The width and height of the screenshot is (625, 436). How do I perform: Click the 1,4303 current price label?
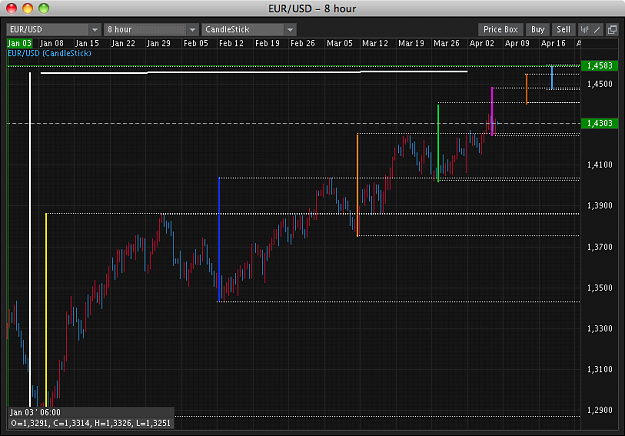599,124
